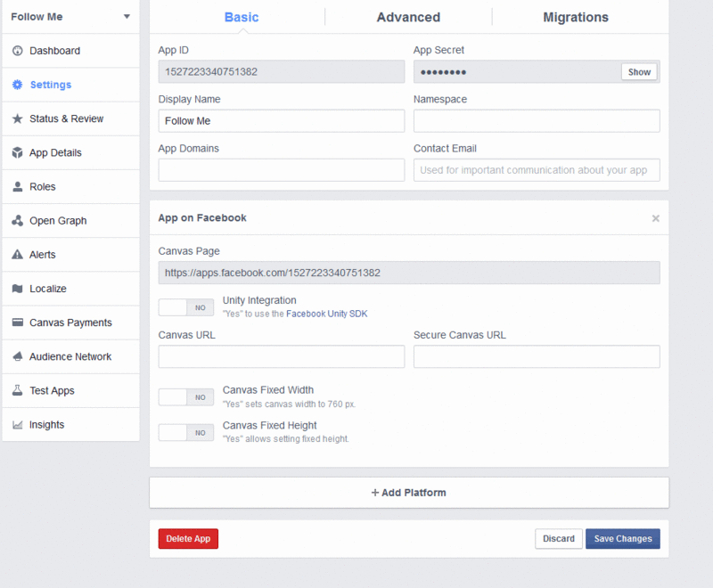The width and height of the screenshot is (713, 588).
Task: Switch to the Migrations tab
Action: [x=576, y=17]
